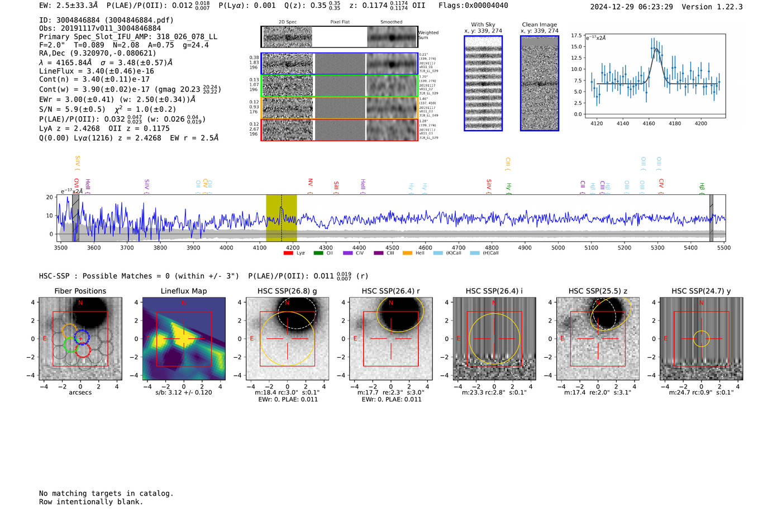Click the s/b: 3.12 +/- 0.120 caption
This screenshot has width=782, height=532.
coord(184,392)
